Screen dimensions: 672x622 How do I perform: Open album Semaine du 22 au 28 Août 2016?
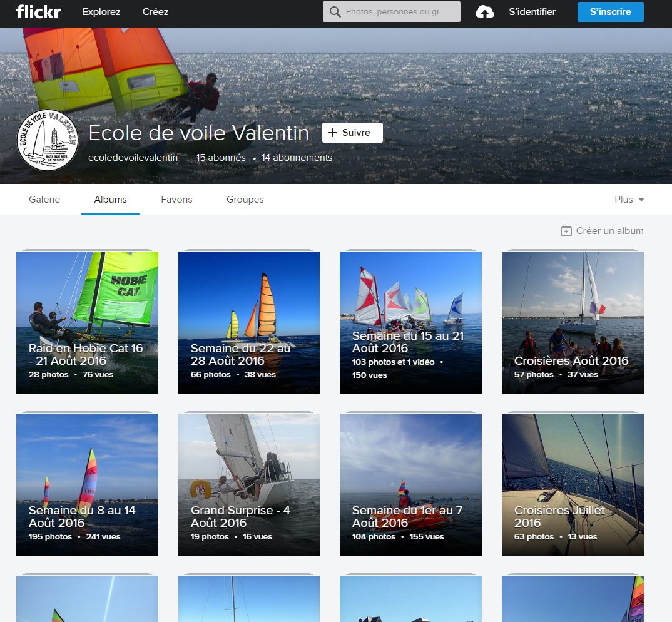click(249, 322)
